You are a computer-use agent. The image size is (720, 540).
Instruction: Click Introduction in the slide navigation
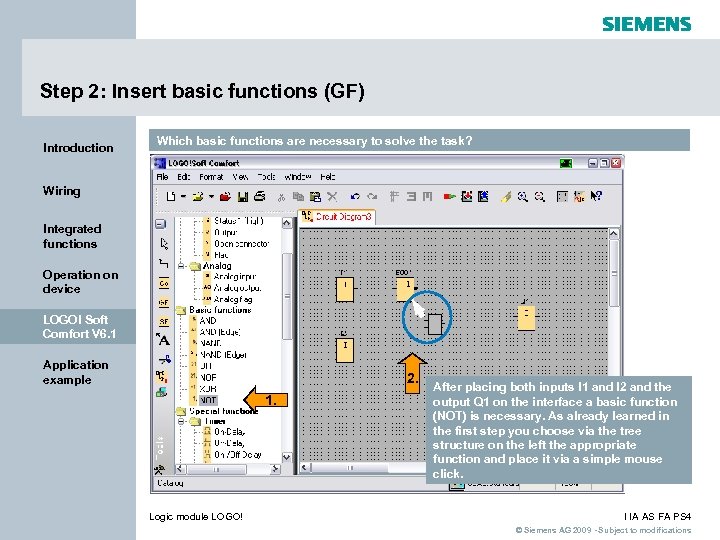78,148
